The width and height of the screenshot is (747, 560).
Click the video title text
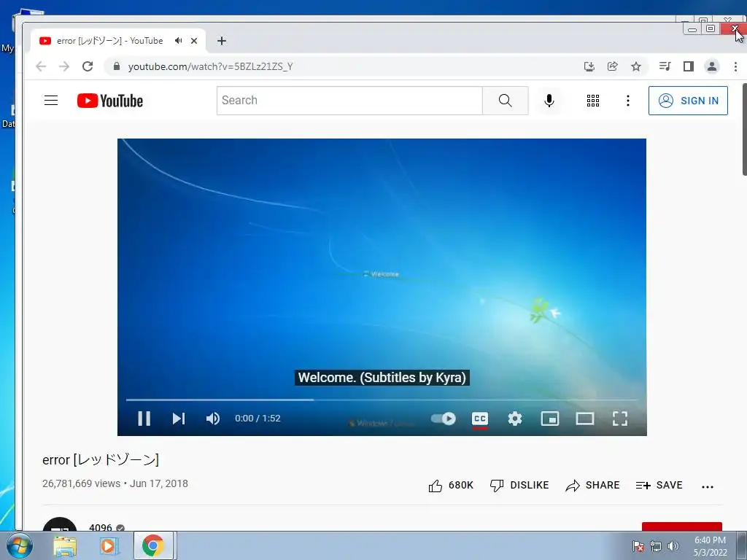pyautogui.click(x=101, y=460)
